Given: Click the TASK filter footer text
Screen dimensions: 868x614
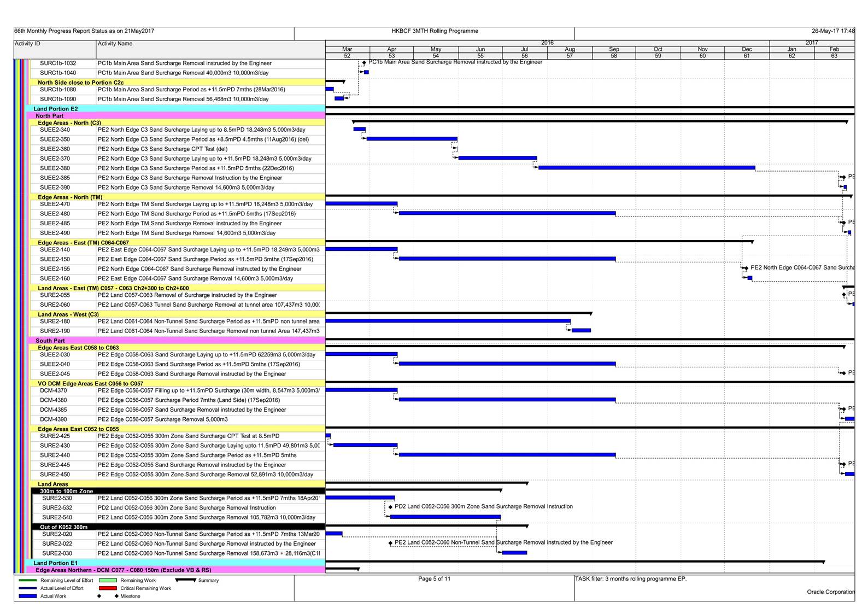Looking at the screenshot, I should pyautogui.click(x=630, y=578).
